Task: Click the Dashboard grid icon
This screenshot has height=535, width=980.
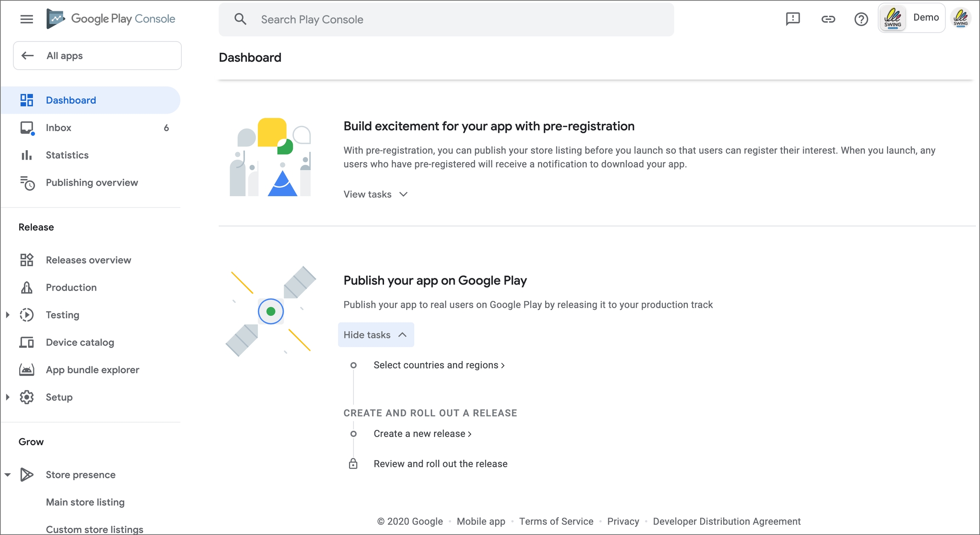Action: (x=26, y=100)
